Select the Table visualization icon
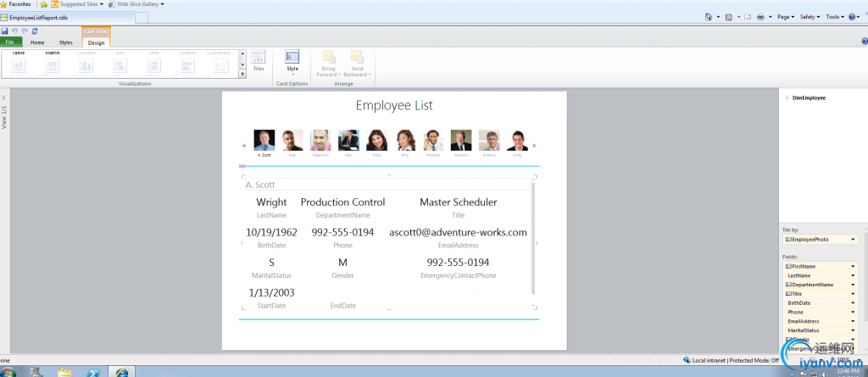The image size is (868, 377). [x=19, y=64]
